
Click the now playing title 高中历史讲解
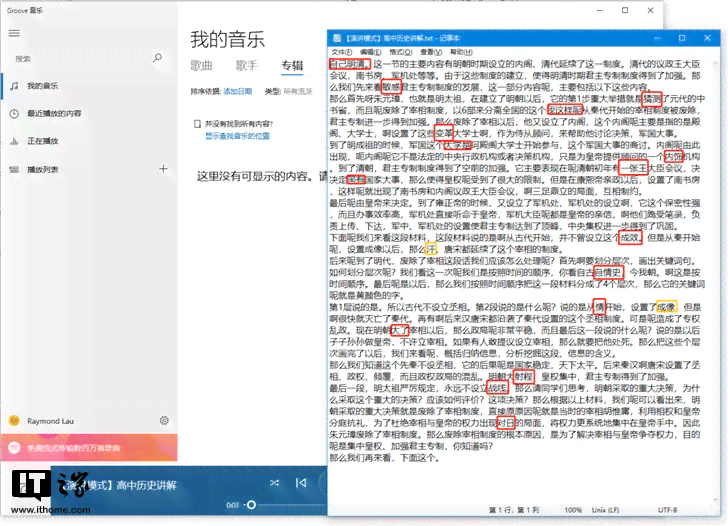coord(147,485)
